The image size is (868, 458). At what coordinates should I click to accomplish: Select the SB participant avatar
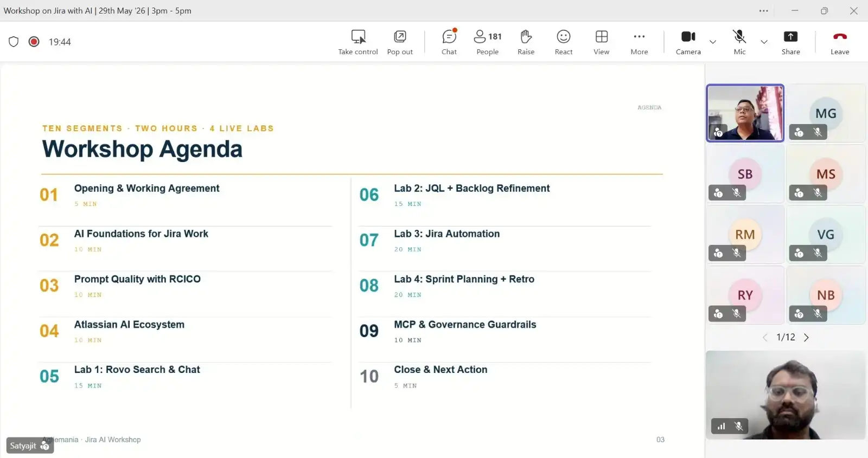click(x=745, y=174)
